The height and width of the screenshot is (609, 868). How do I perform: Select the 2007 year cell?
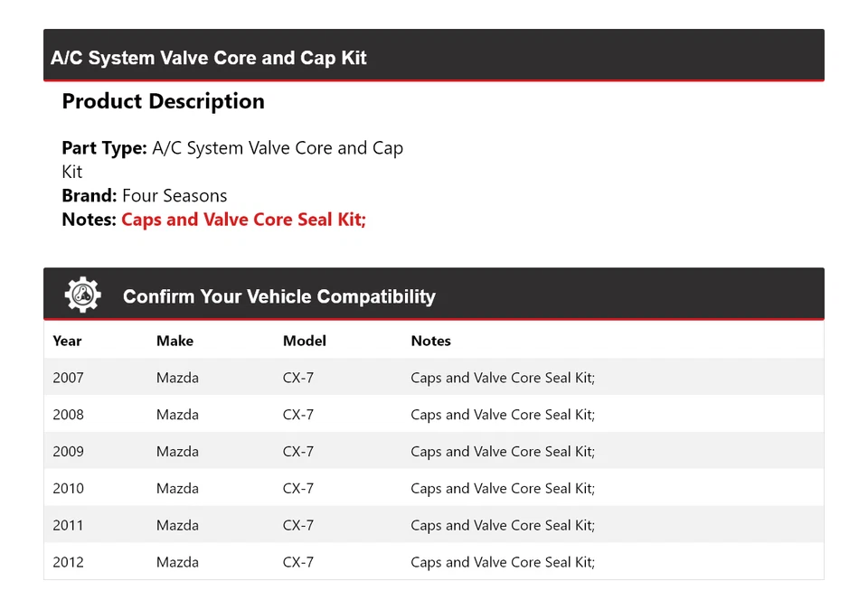point(68,378)
